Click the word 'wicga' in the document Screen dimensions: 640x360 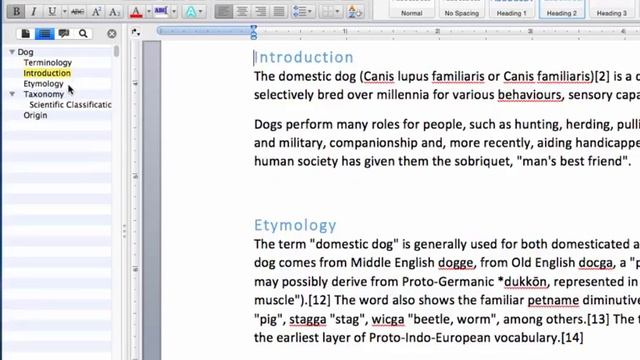pyautogui.click(x=388, y=319)
